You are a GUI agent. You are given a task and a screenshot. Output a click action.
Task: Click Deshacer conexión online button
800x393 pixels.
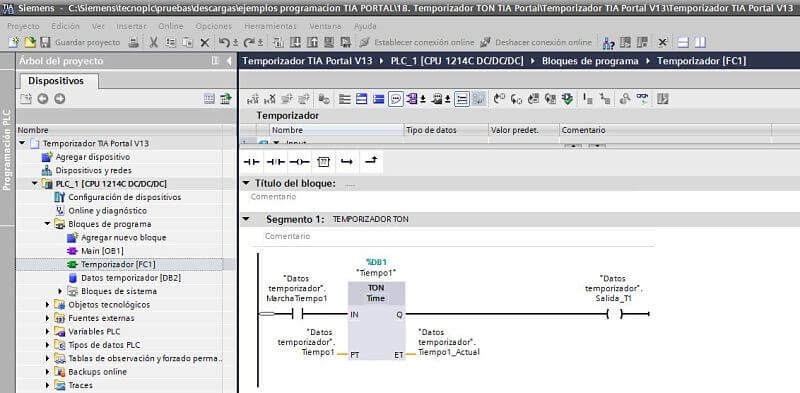tap(537, 42)
